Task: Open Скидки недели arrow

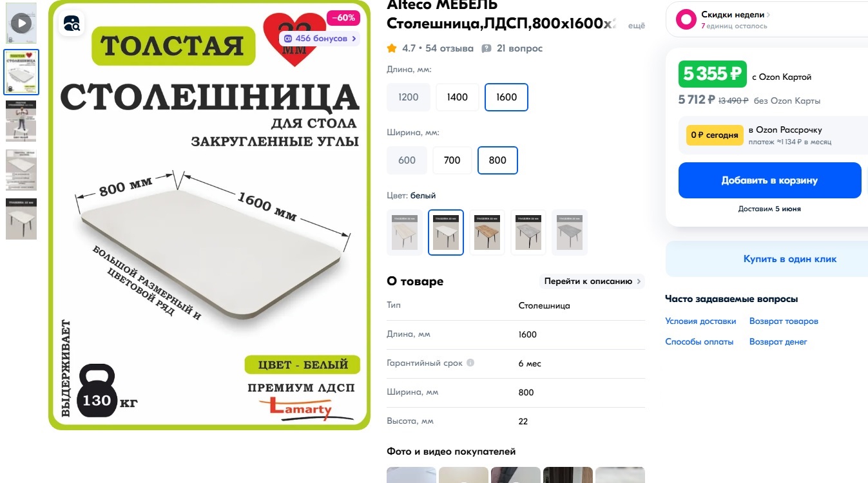Action: (769, 15)
